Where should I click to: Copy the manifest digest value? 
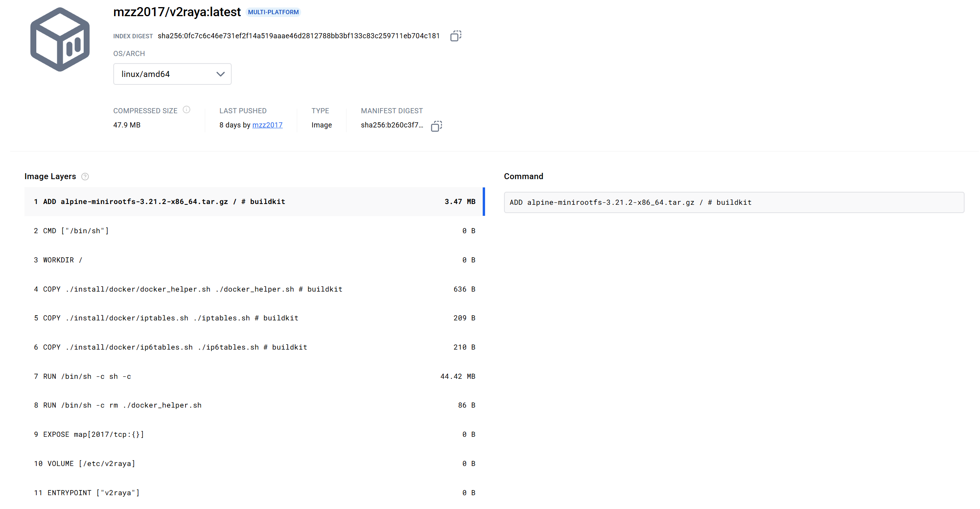coord(437,126)
